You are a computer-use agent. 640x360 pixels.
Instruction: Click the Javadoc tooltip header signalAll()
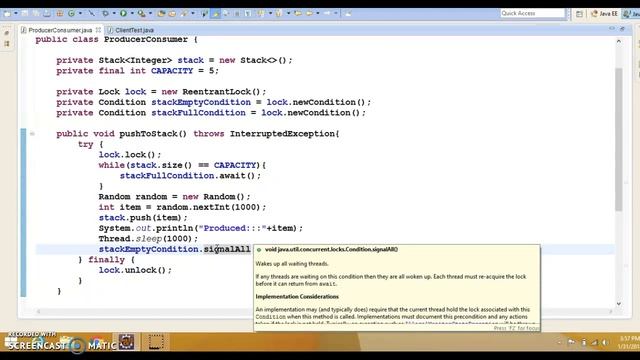click(x=331, y=249)
